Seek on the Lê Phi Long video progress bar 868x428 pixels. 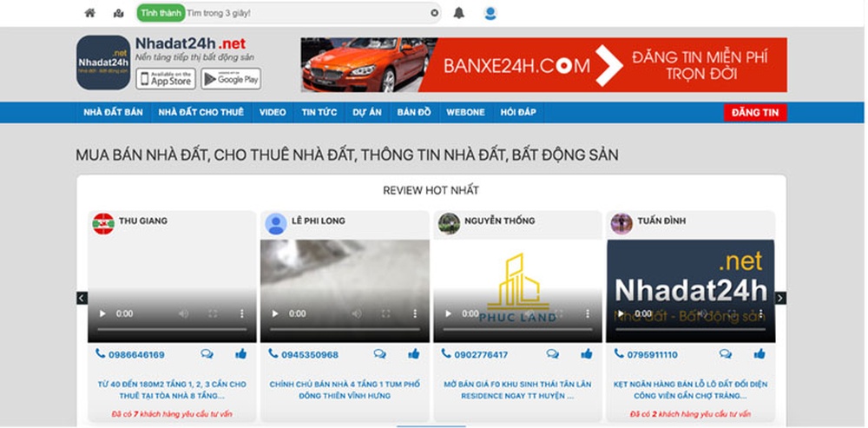click(x=345, y=330)
